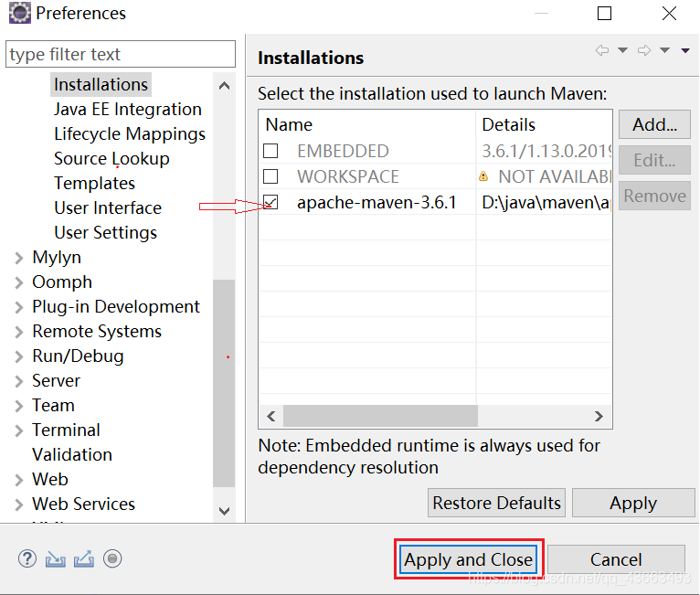Click the export preferences icon
The height and width of the screenshot is (595, 700).
84,558
